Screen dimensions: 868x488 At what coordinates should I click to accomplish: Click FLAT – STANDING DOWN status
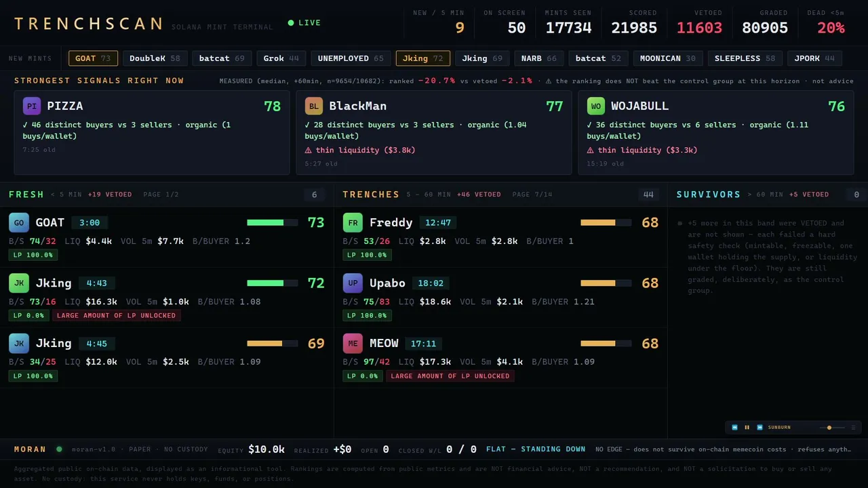(536, 449)
